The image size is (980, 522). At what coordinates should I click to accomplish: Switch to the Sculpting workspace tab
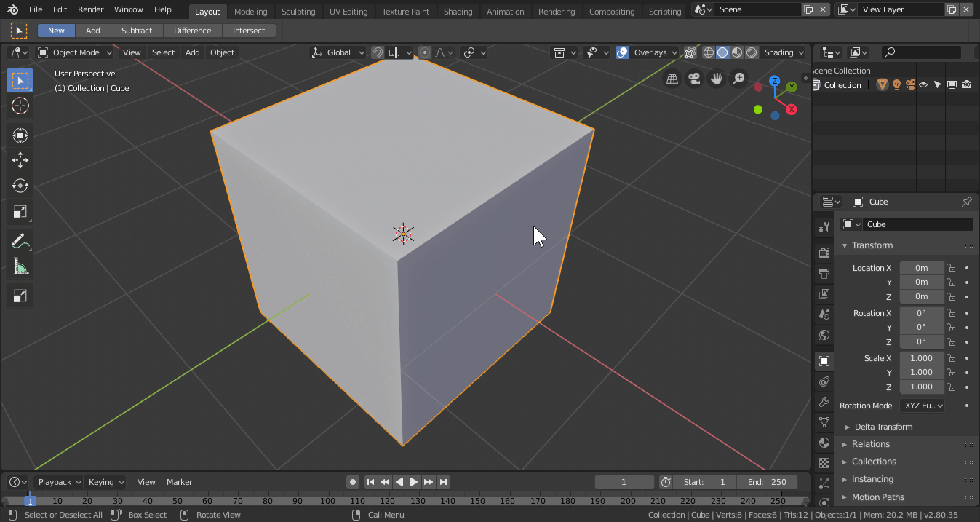298,11
